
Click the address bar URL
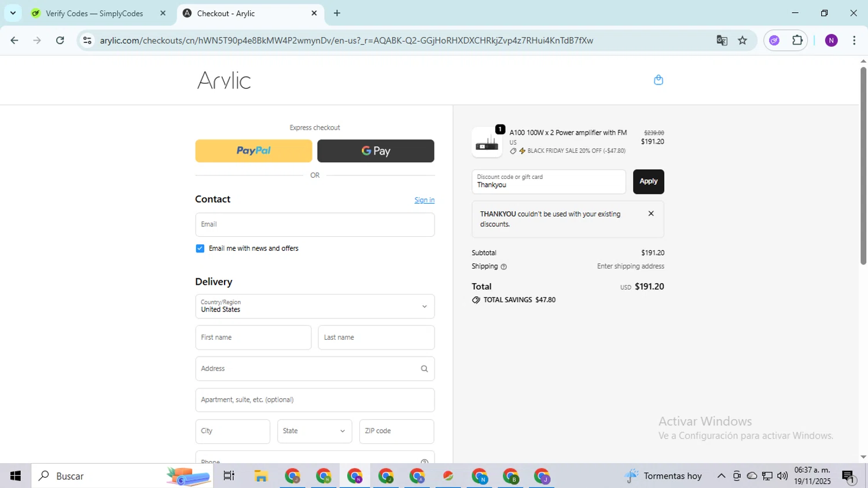point(346,41)
